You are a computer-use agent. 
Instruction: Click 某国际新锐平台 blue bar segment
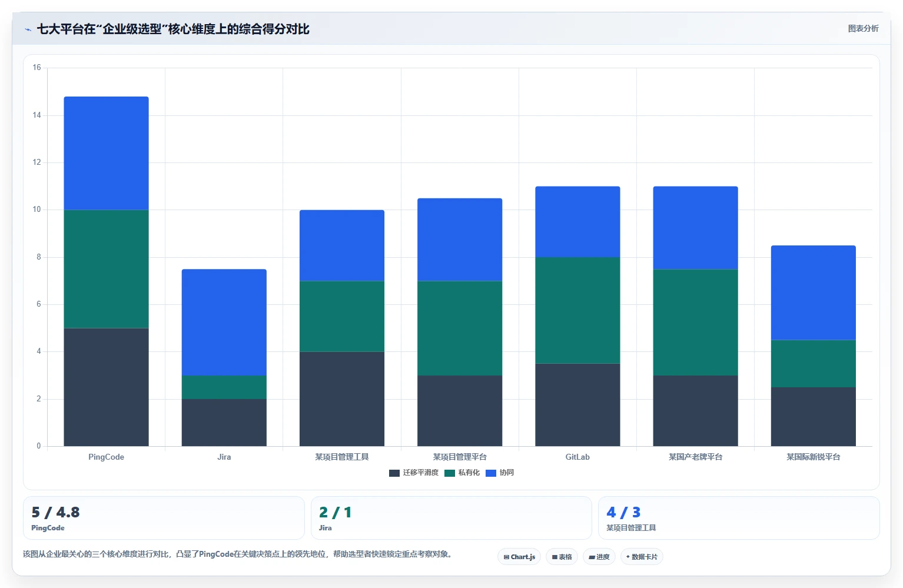coord(814,293)
